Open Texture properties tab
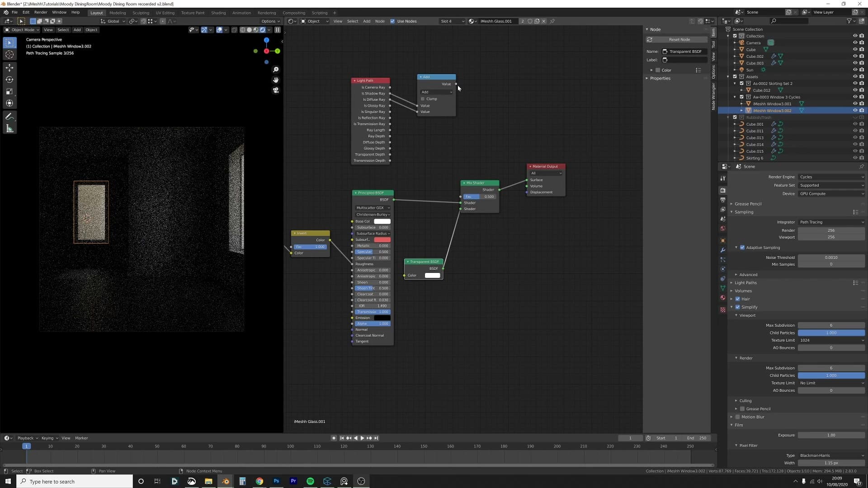The width and height of the screenshot is (868, 488). pos(723,310)
